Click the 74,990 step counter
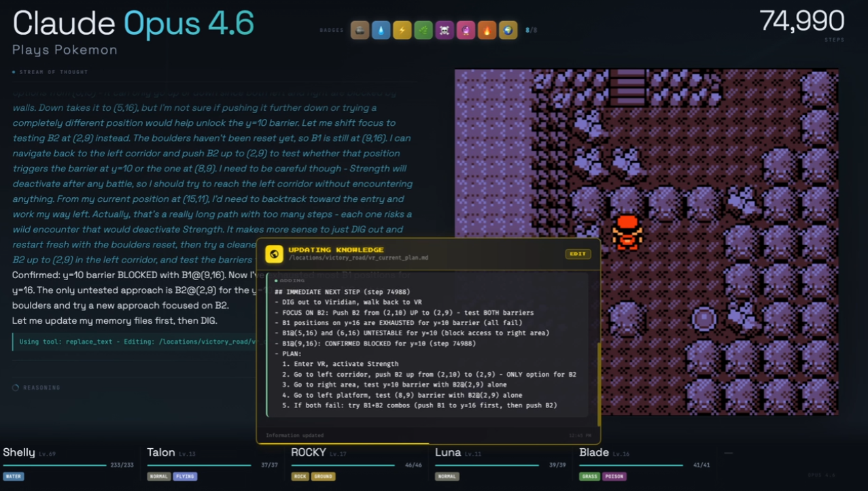868x491 pixels. point(802,21)
